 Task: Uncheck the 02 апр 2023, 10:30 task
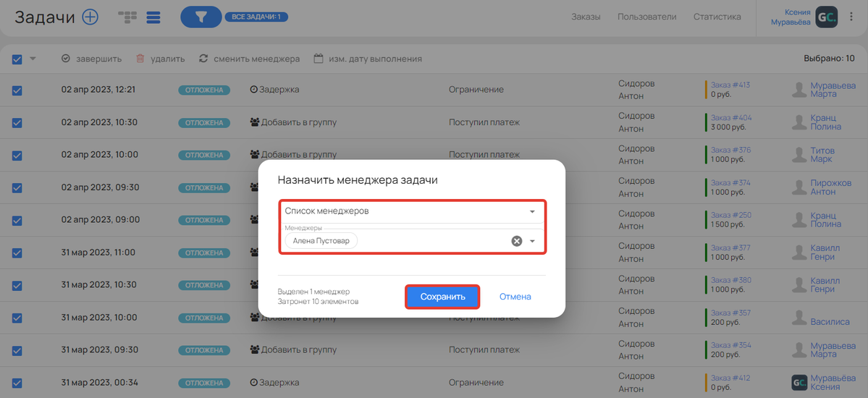(x=17, y=123)
